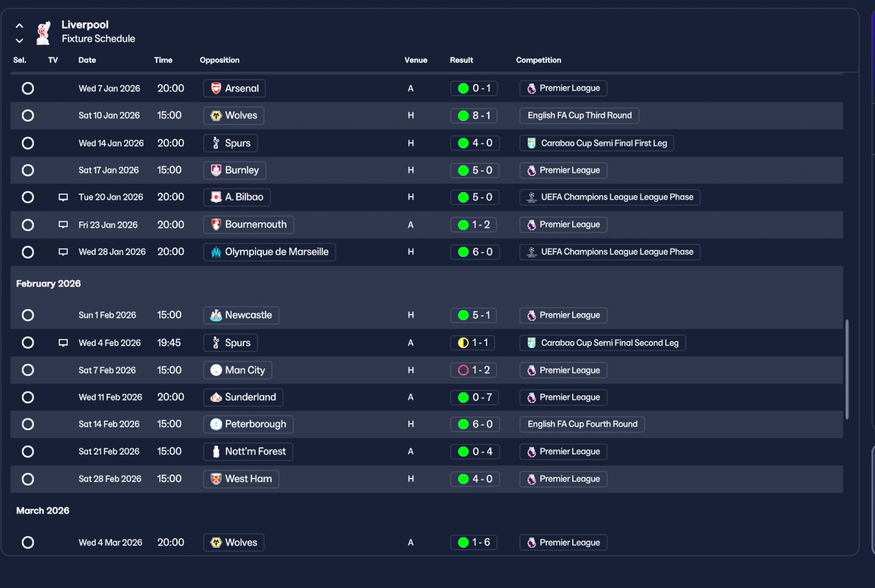Click TV icon on Olympique de Marseille row
This screenshot has width=875, height=588.
(64, 252)
